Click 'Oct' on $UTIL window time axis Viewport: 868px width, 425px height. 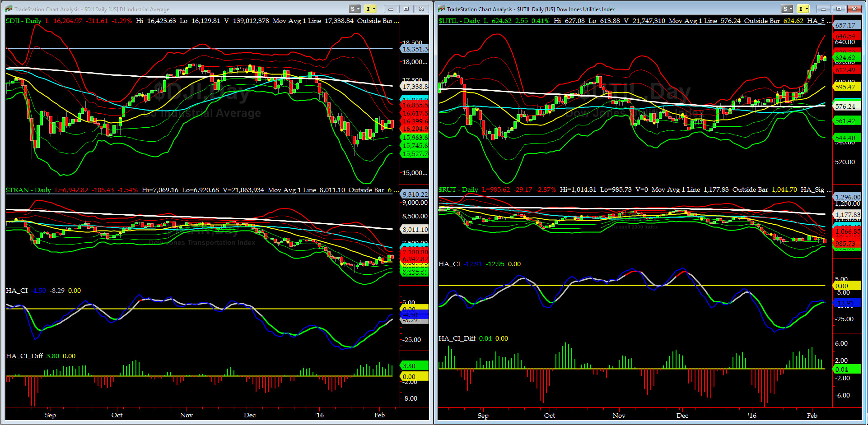550,416
